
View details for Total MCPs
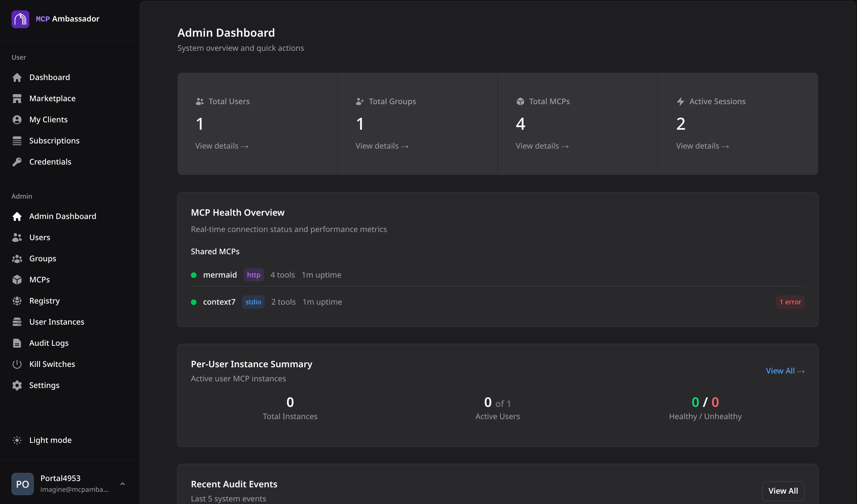(542, 146)
